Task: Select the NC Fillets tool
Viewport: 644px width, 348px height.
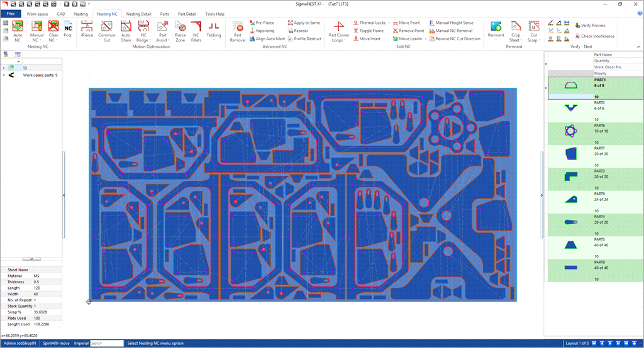Action: tap(196, 31)
